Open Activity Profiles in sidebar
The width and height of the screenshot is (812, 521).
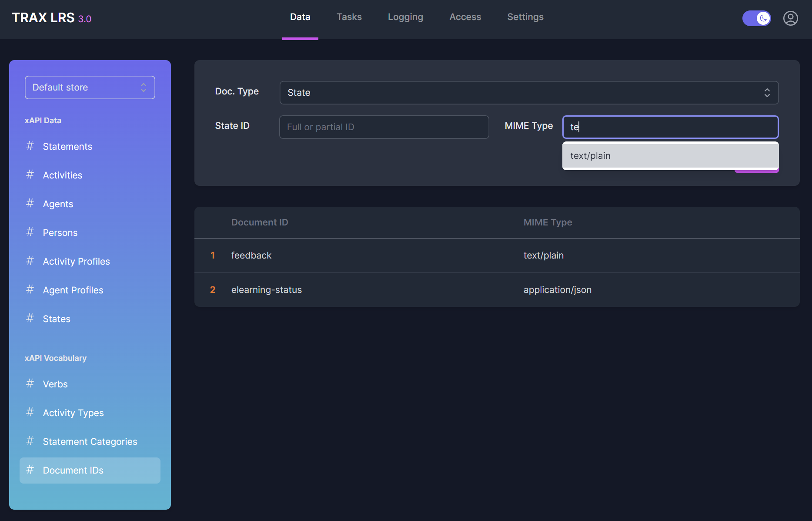click(76, 261)
